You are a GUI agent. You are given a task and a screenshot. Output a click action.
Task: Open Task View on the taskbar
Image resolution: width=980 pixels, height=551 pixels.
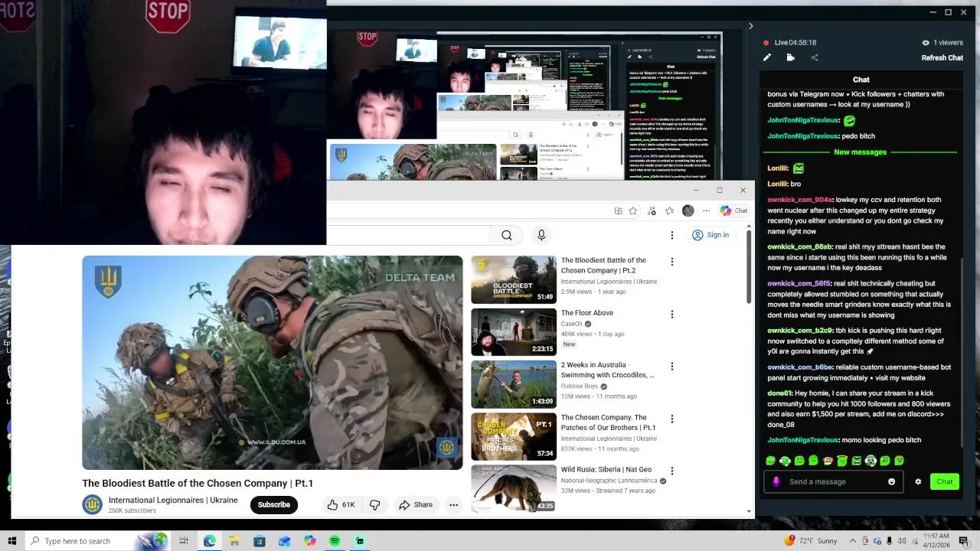pos(184,541)
